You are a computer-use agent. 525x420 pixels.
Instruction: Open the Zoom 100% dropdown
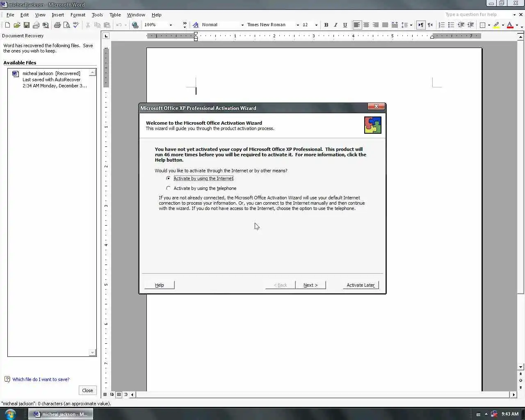[x=171, y=25]
